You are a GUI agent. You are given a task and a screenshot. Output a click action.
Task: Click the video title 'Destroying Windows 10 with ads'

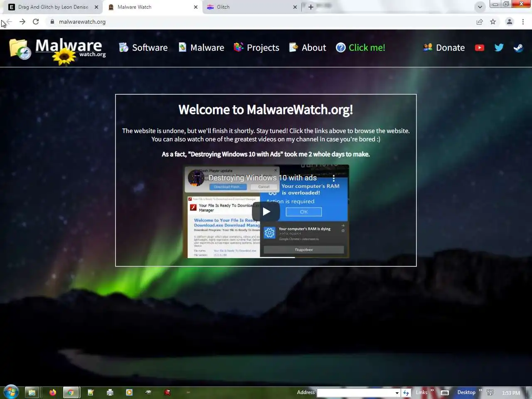coord(263,177)
